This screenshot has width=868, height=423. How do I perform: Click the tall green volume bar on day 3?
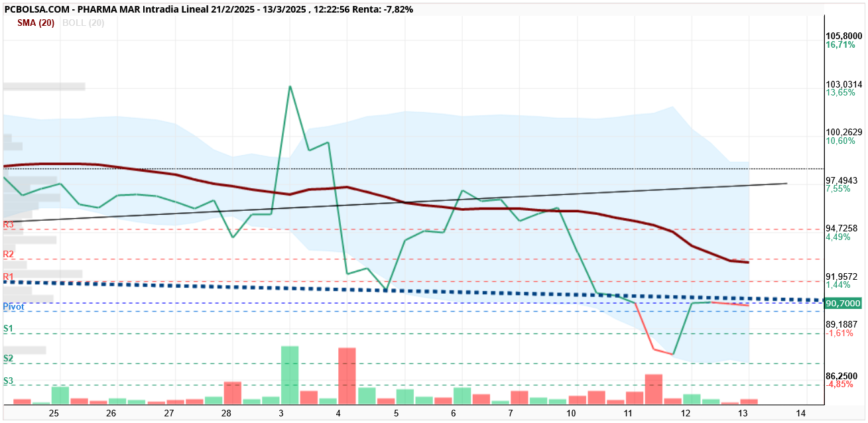click(x=290, y=375)
